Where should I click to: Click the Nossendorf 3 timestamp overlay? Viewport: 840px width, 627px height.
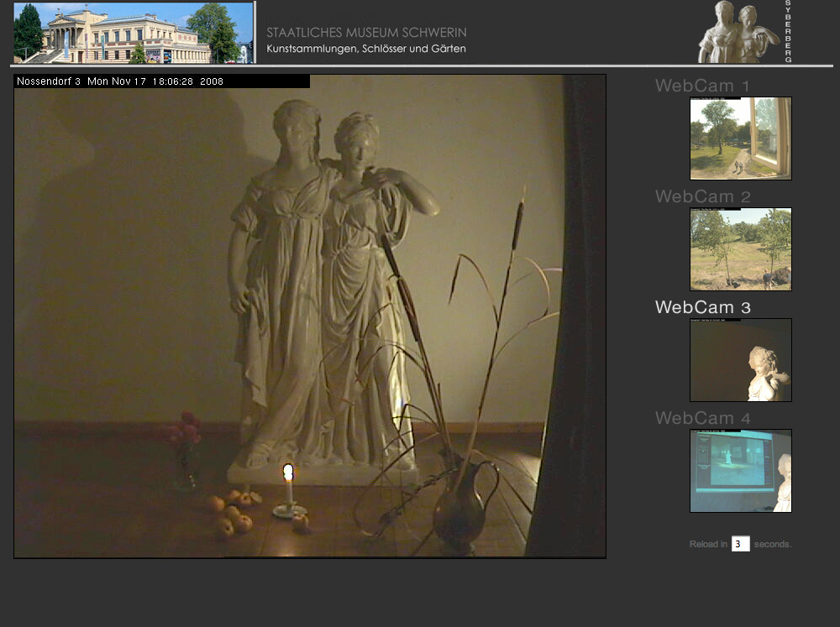tap(120, 81)
